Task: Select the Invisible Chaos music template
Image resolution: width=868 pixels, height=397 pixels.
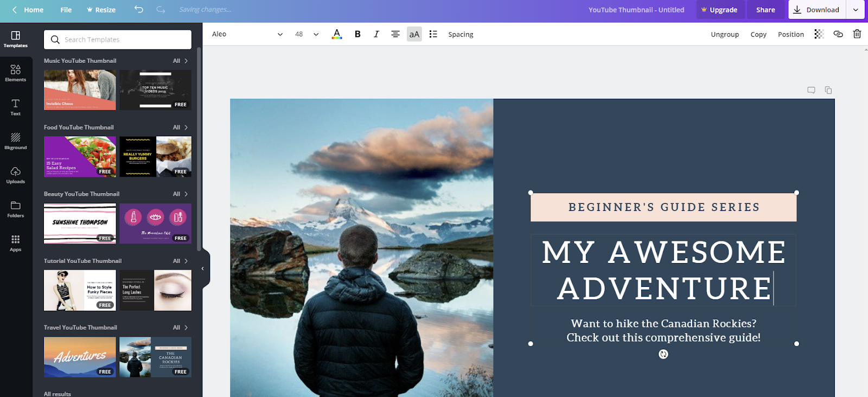Action: 80,90
